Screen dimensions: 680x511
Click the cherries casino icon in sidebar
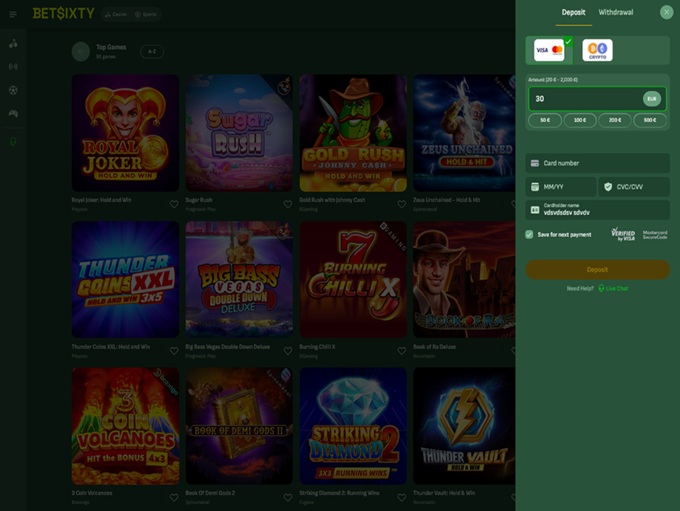click(13, 44)
